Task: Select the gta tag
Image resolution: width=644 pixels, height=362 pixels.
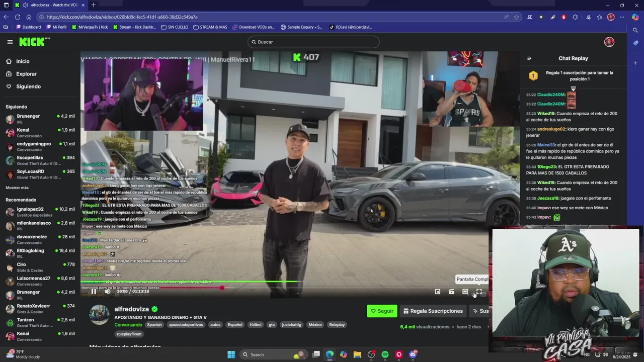Action: pyautogui.click(x=272, y=325)
